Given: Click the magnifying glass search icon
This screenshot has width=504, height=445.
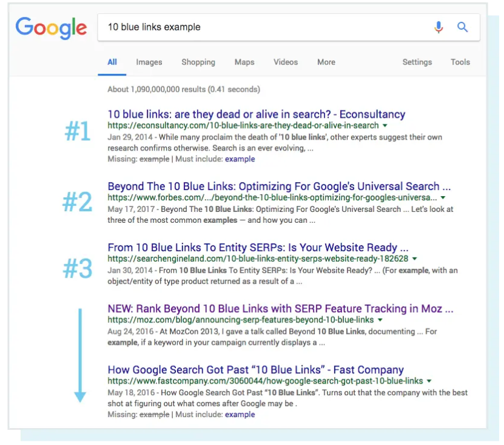Looking at the screenshot, I should (463, 27).
